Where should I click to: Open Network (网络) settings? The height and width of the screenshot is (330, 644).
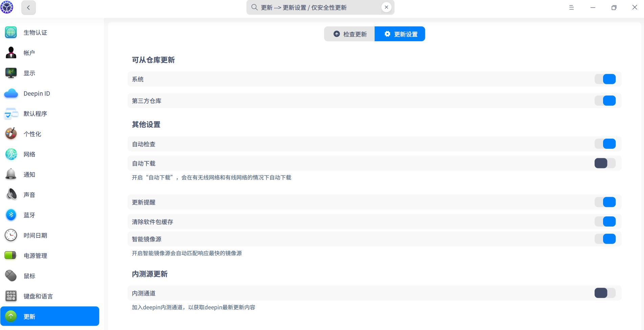click(29, 154)
